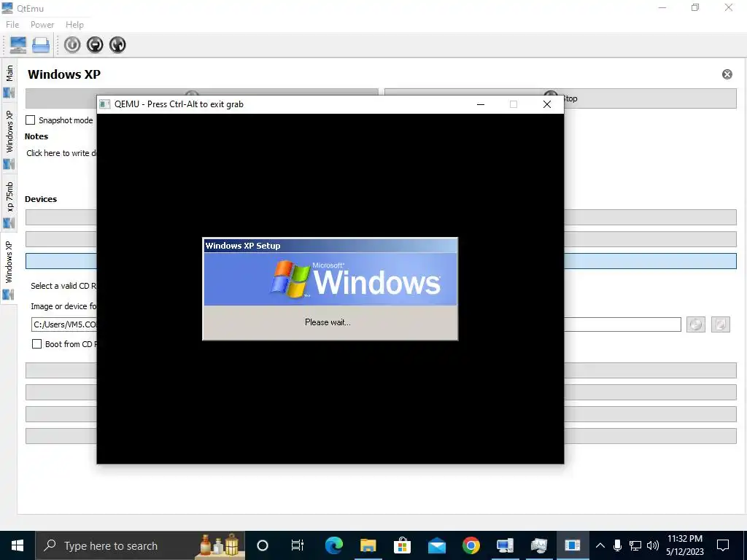This screenshot has height=560, width=747.
Task: Open Task View on taskbar
Action: click(298, 545)
